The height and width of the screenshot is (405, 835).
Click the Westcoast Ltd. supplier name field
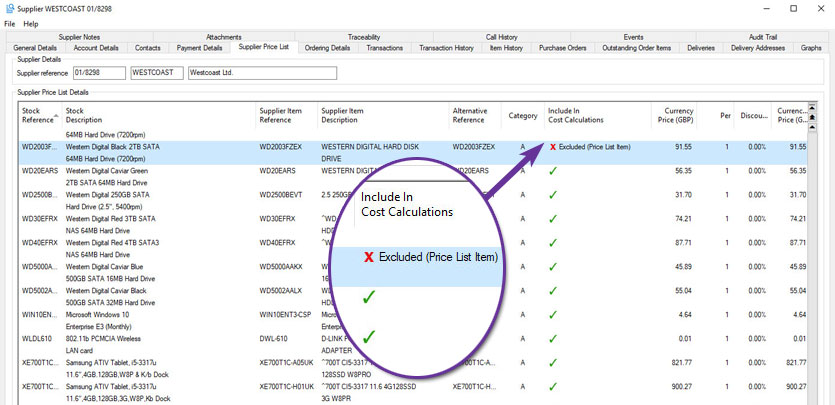[263, 73]
